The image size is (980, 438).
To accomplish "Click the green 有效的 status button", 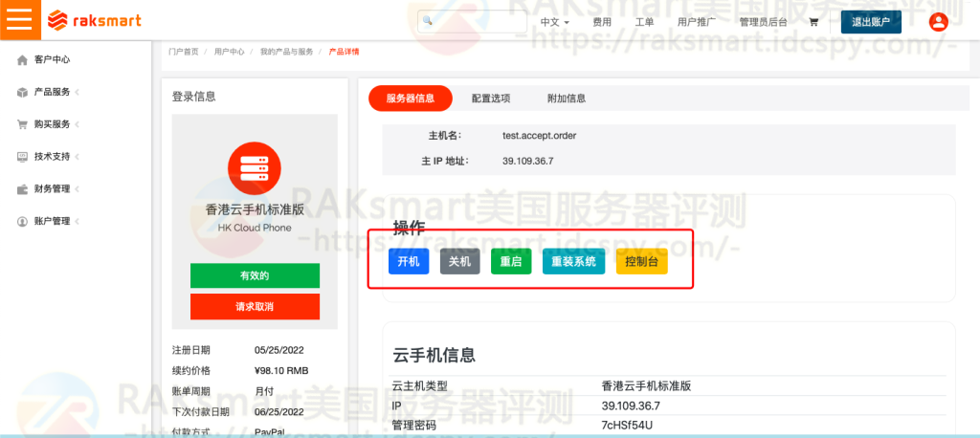I will (255, 275).
